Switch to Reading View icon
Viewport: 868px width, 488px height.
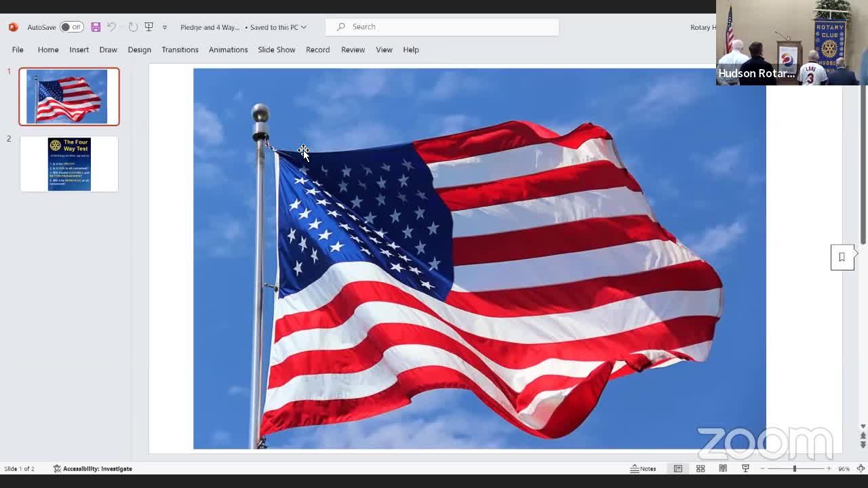click(723, 468)
